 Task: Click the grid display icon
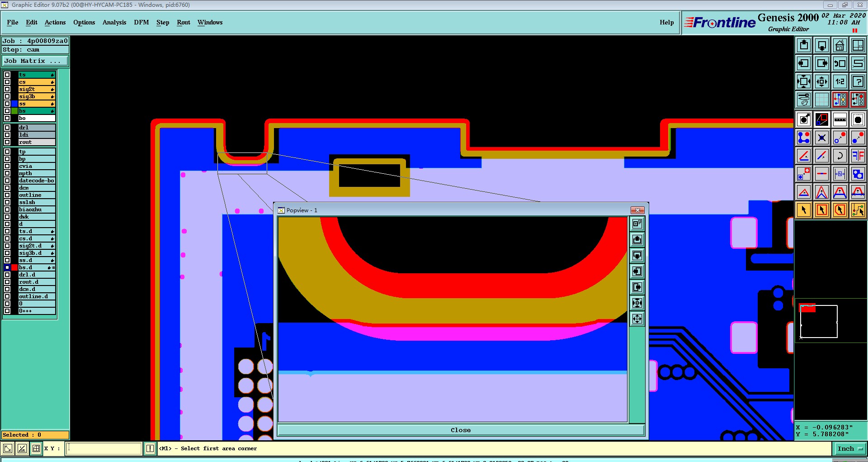(822, 100)
